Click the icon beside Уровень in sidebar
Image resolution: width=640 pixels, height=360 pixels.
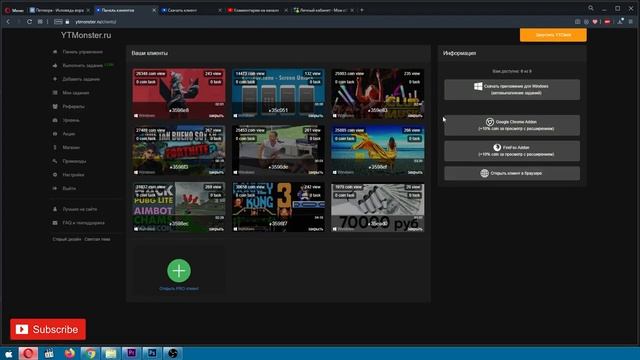point(55,120)
